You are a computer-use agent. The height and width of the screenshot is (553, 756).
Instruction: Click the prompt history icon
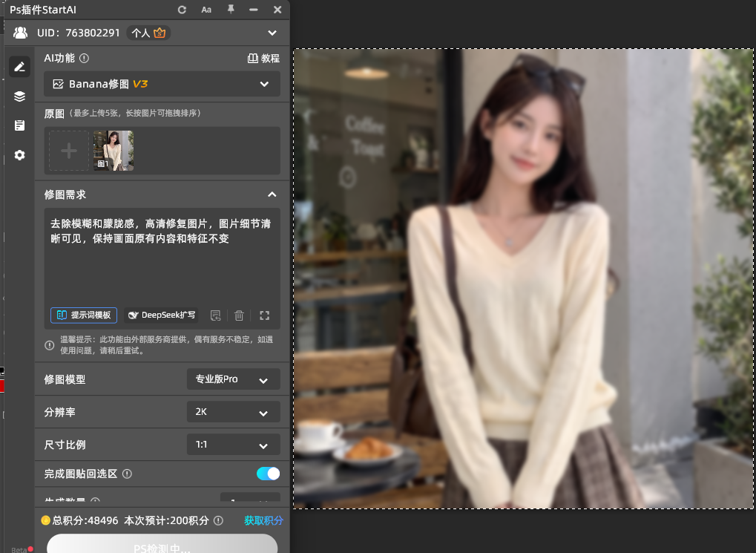(x=215, y=315)
